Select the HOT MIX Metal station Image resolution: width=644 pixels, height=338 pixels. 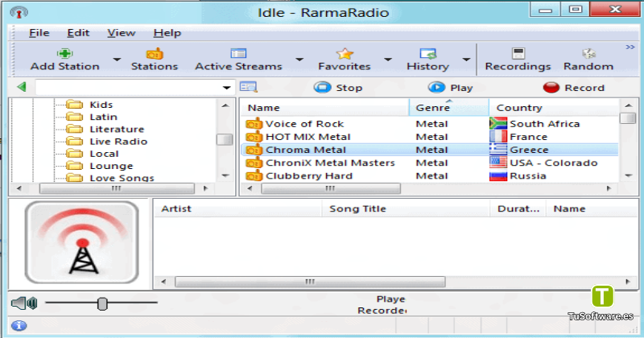(308, 137)
